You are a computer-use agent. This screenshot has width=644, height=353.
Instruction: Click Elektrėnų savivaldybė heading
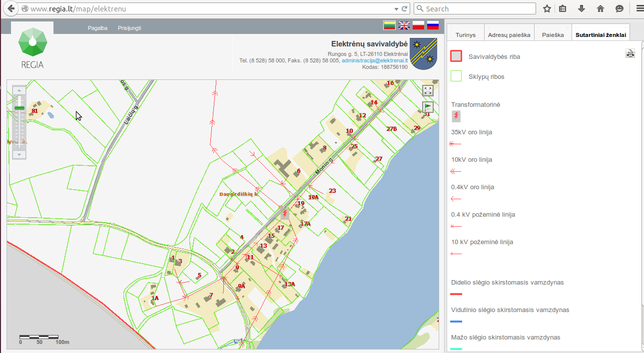coord(369,44)
